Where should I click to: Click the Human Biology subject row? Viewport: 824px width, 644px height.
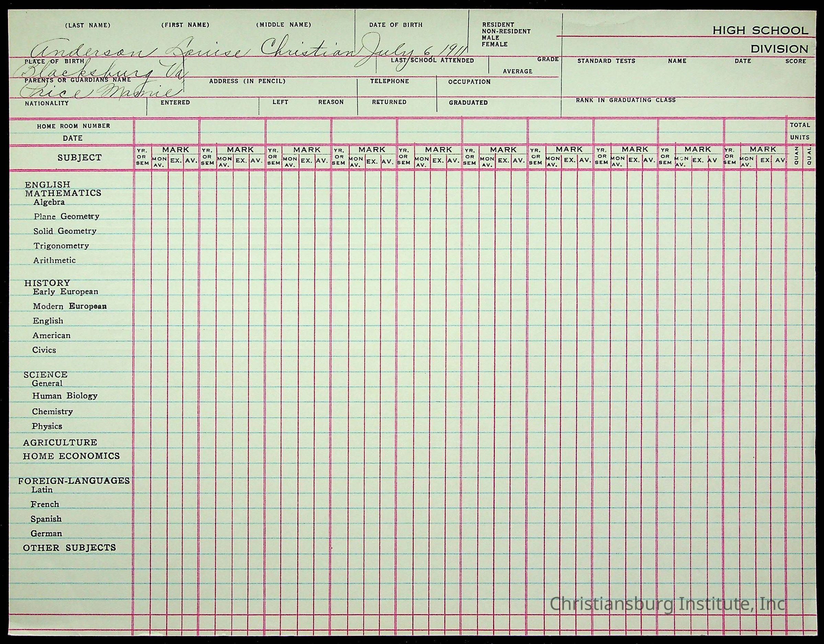pos(65,396)
